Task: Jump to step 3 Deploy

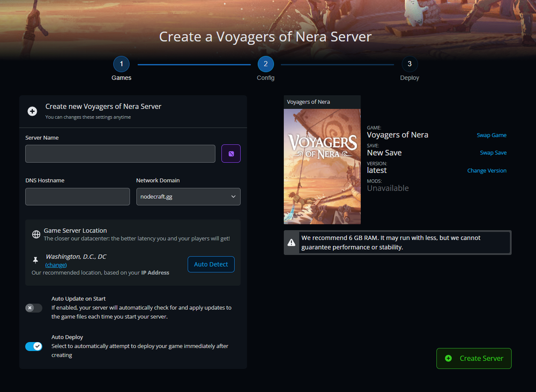Action: [410, 64]
